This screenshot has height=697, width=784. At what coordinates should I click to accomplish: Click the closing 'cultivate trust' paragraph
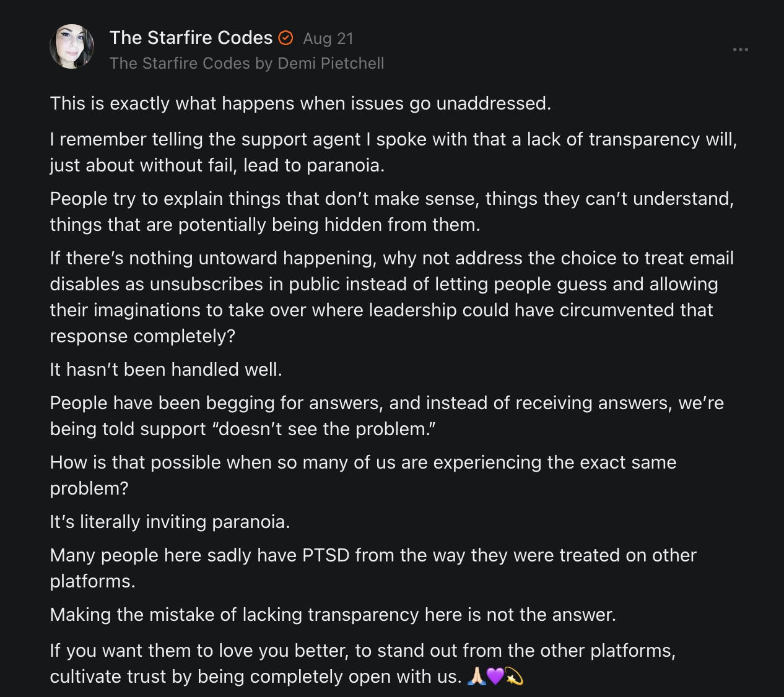362,664
